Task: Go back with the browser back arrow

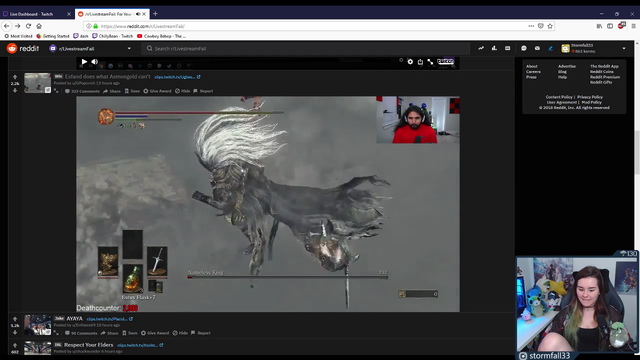Action: tap(7, 26)
